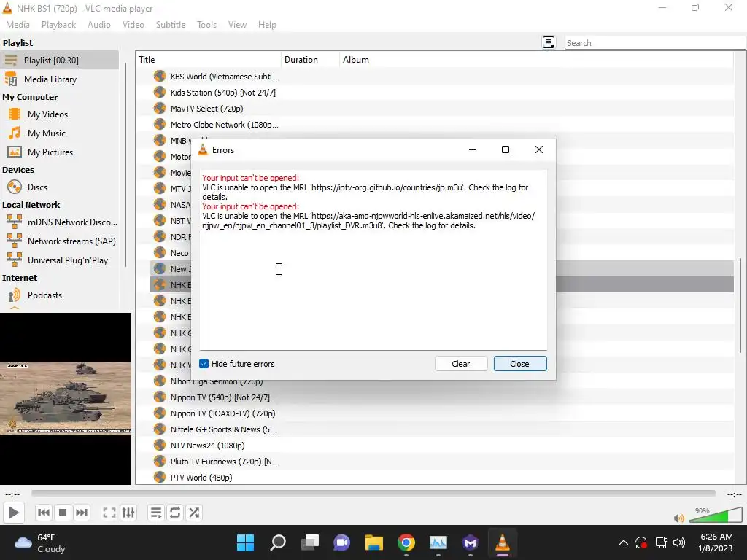Select Network streams (SAP)

[60, 241]
